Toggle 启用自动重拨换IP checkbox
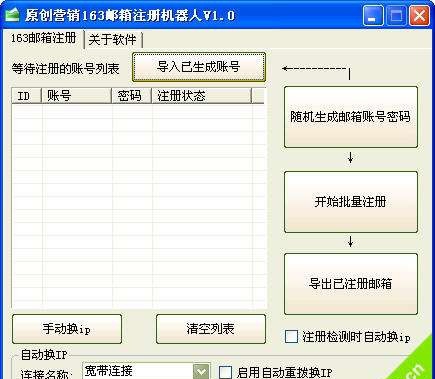435x379 pixels. pos(225,372)
